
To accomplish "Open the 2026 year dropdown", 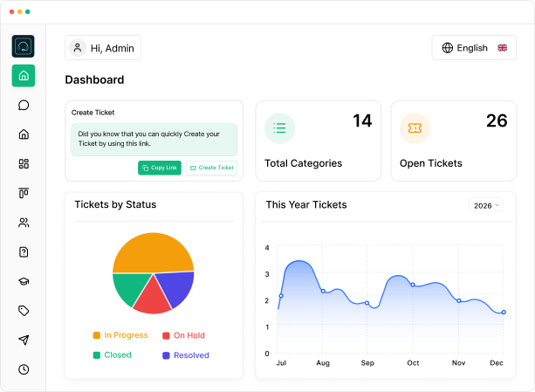I will pos(486,205).
